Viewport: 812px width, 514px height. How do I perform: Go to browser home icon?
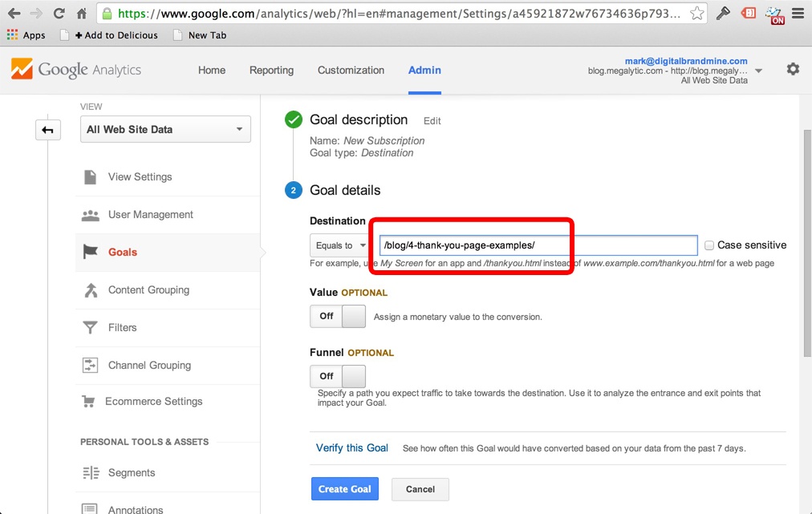click(82, 14)
